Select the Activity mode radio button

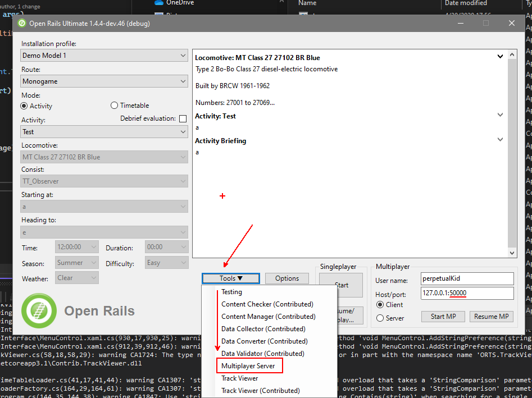click(x=24, y=106)
